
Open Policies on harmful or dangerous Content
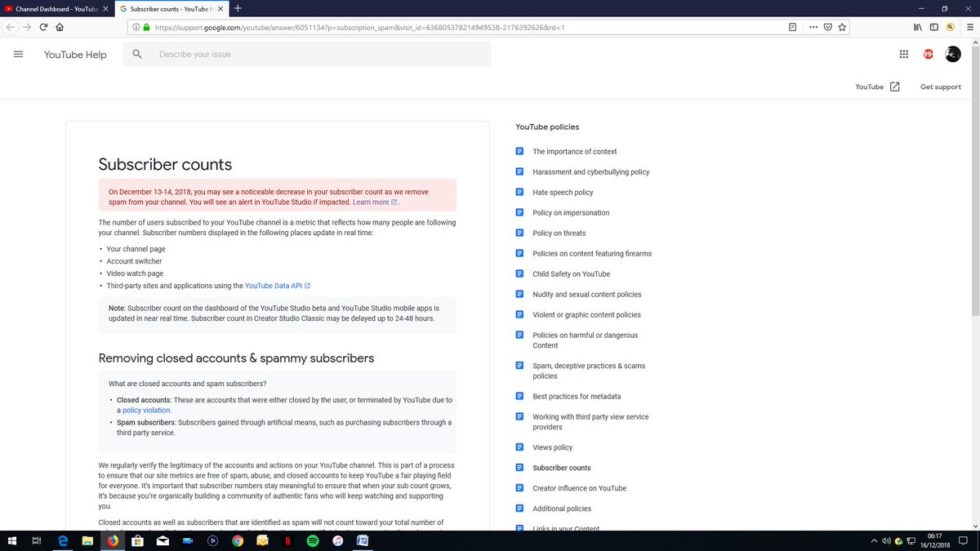click(586, 340)
